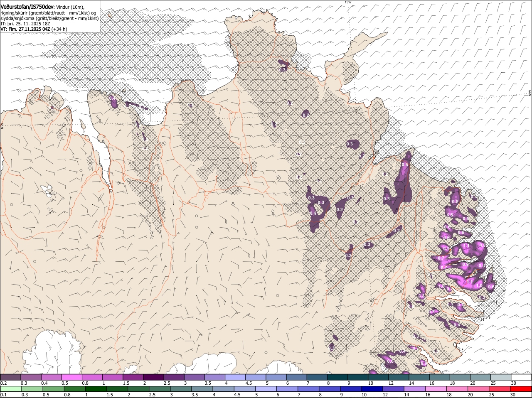
Task: Pick the snow legend swatch starting at 6
Action: click(x=296, y=377)
